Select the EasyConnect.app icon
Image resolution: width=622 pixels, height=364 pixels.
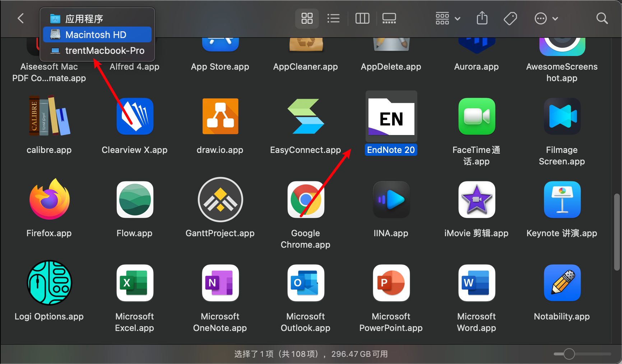point(306,116)
